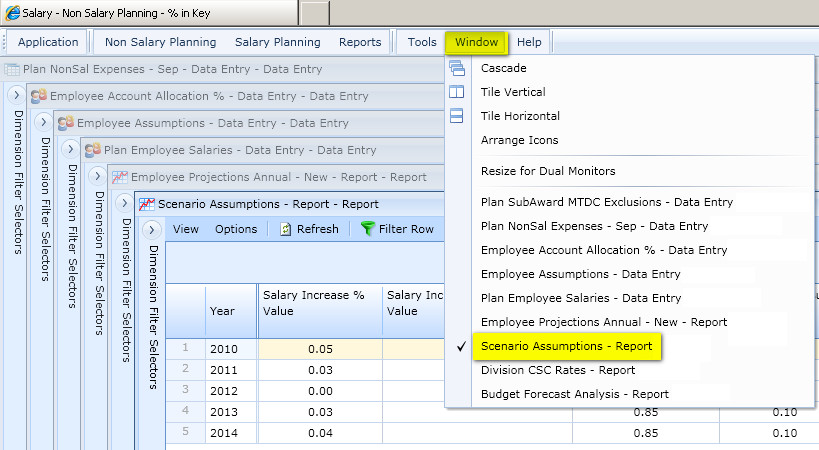
Task: Select the checked Scenario Assumptions - Report entry
Action: (567, 346)
